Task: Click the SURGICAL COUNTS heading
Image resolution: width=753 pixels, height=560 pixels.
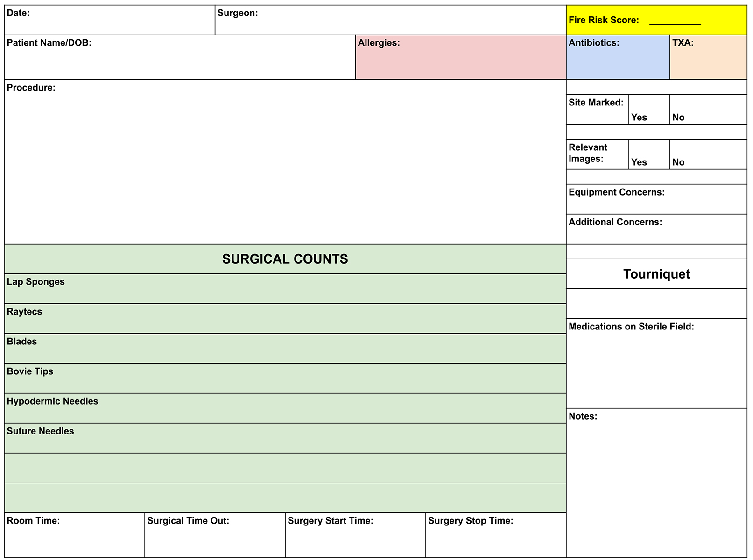Action: tap(285, 259)
